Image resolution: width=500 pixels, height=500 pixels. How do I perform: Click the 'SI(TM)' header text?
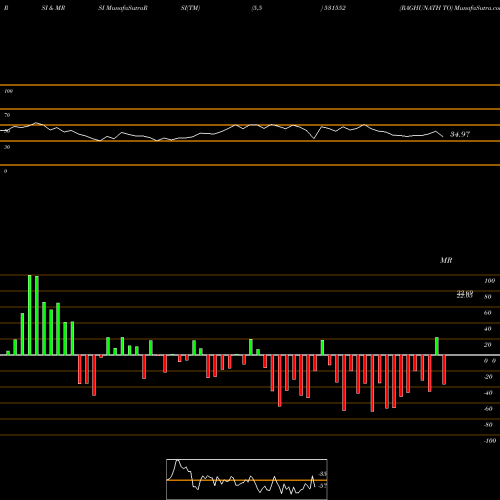(x=190, y=8)
